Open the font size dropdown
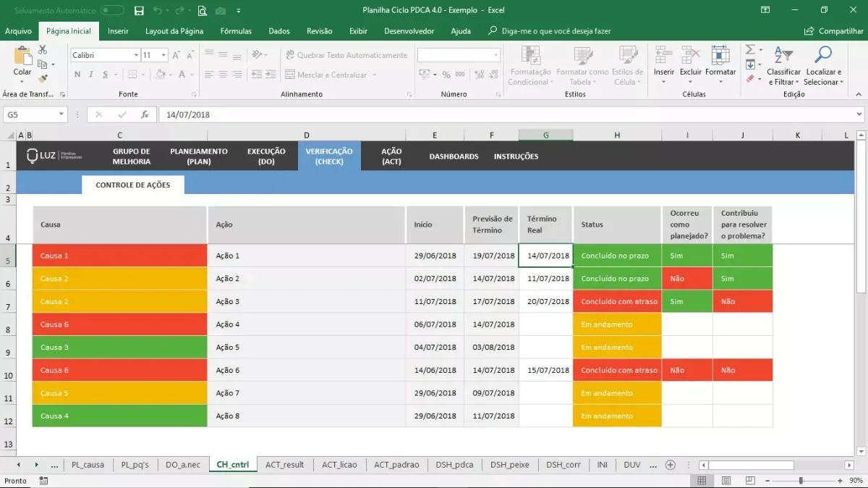This screenshot has width=868, height=488. (x=164, y=55)
